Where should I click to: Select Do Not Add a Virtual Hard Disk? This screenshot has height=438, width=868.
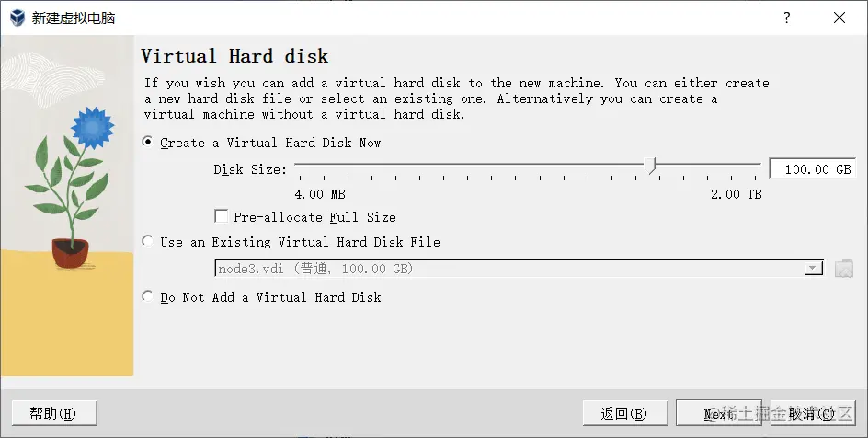(149, 297)
